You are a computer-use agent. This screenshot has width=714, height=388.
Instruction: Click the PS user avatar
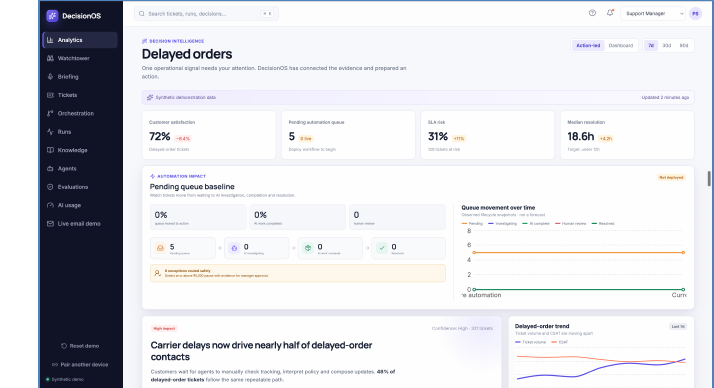695,14
